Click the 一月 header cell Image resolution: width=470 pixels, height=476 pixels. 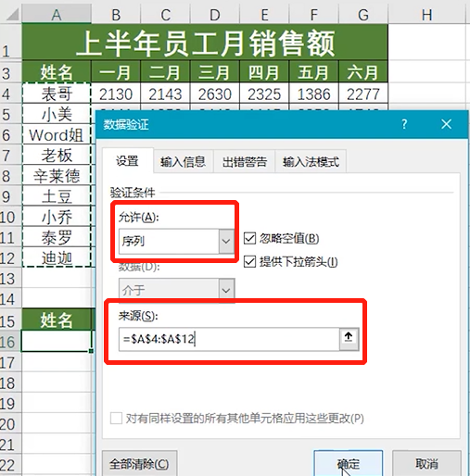click(x=116, y=72)
